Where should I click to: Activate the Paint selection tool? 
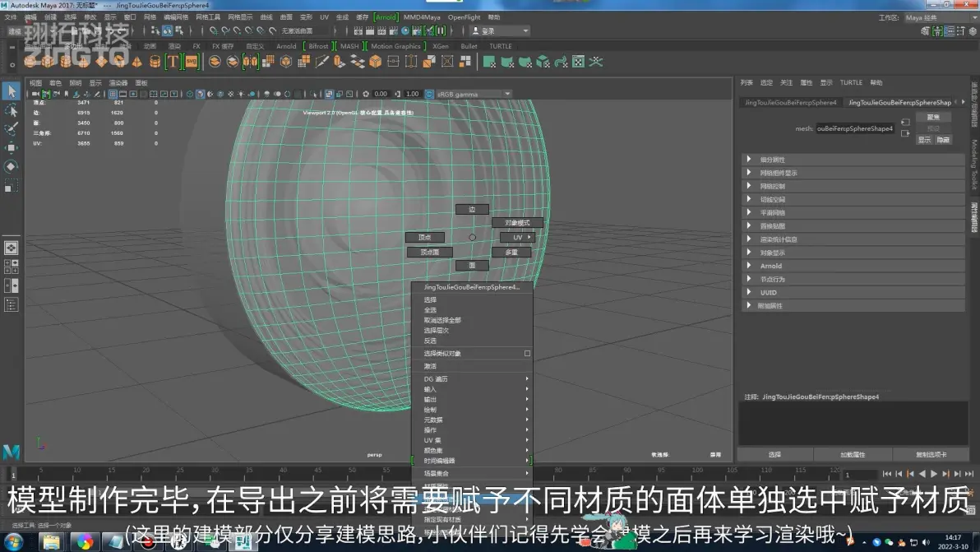pyautogui.click(x=12, y=129)
